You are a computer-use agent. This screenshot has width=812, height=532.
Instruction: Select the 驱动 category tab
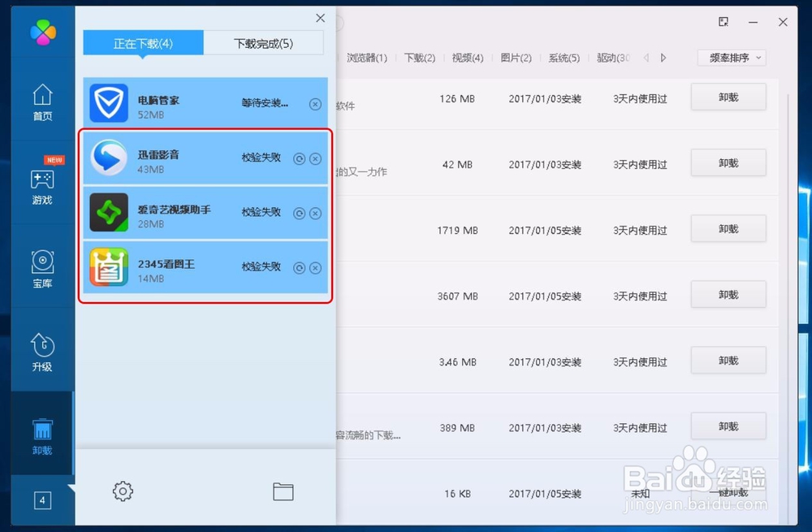[x=613, y=58]
